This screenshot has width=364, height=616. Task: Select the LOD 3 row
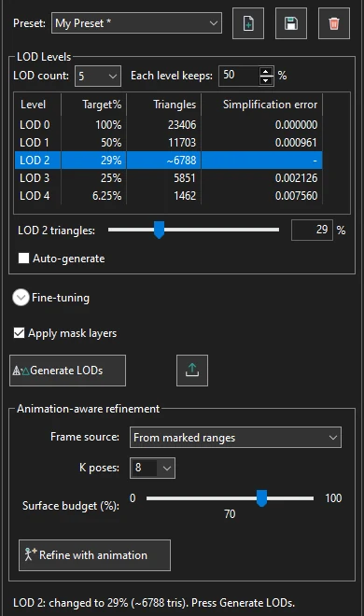pos(168,178)
